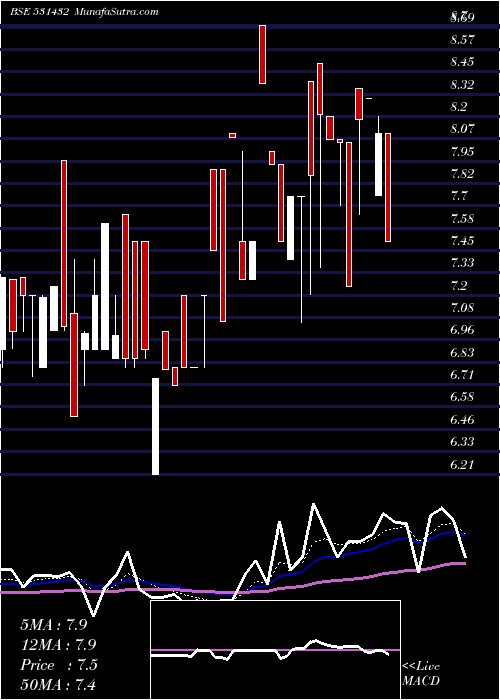500x700 pixels.
Task: Click the 6.96 price axis label
Action: tap(462, 330)
